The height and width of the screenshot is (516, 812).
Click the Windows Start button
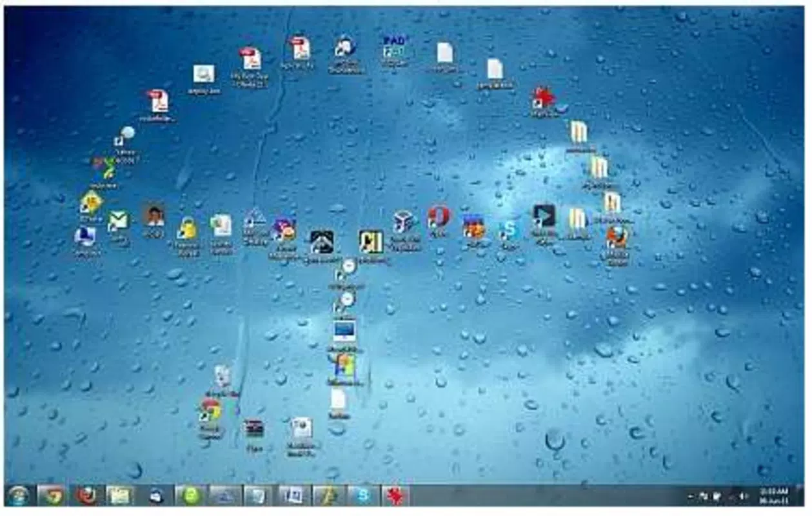(x=18, y=496)
